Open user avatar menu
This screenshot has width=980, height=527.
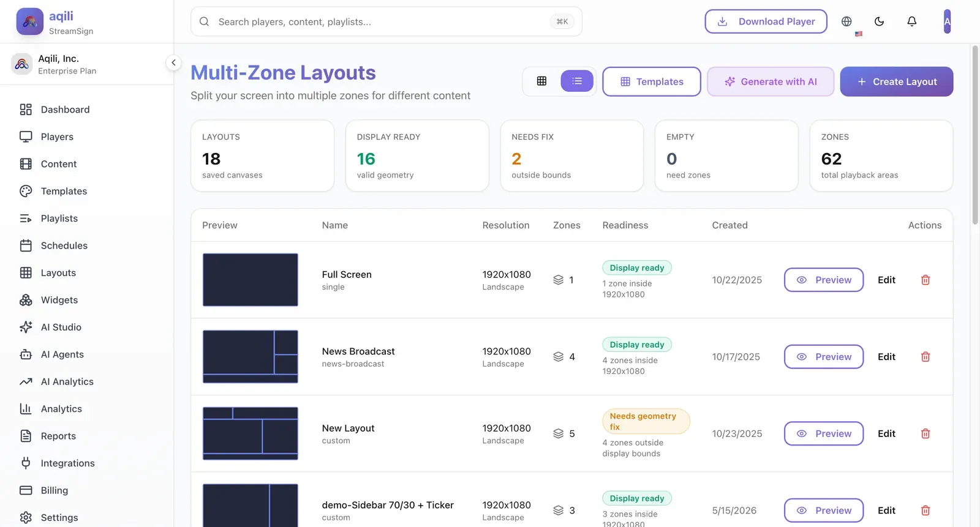pos(947,21)
